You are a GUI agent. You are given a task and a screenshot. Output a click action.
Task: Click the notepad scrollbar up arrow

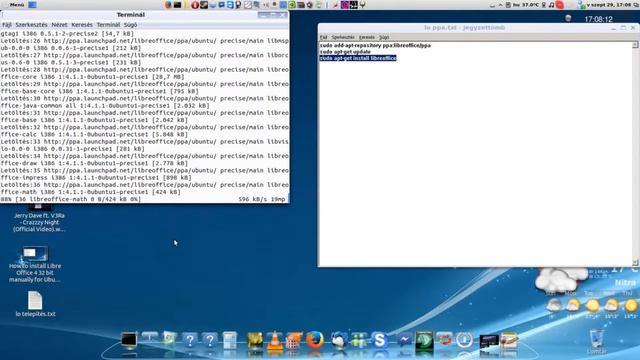(x=635, y=45)
